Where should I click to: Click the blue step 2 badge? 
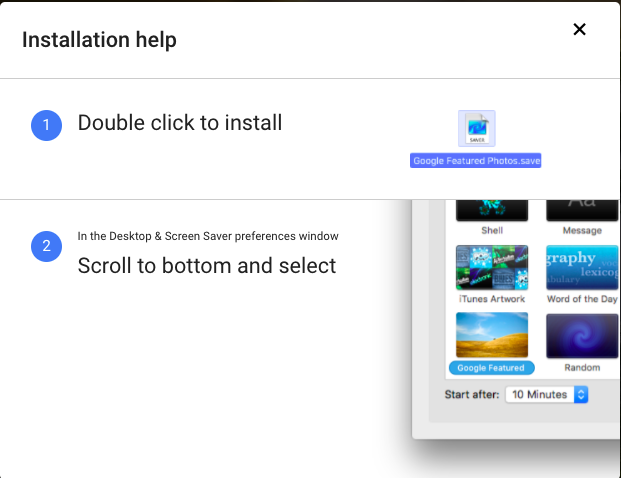tap(46, 246)
